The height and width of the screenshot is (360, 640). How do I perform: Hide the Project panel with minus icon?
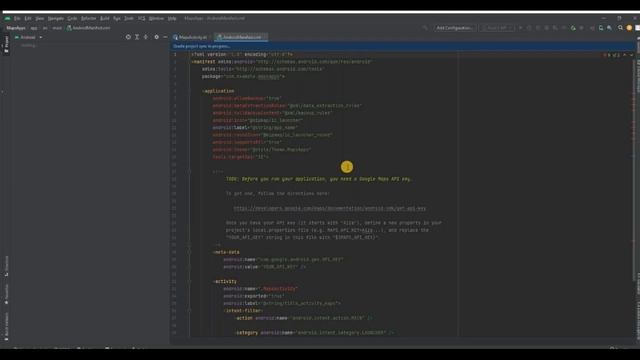[165, 37]
